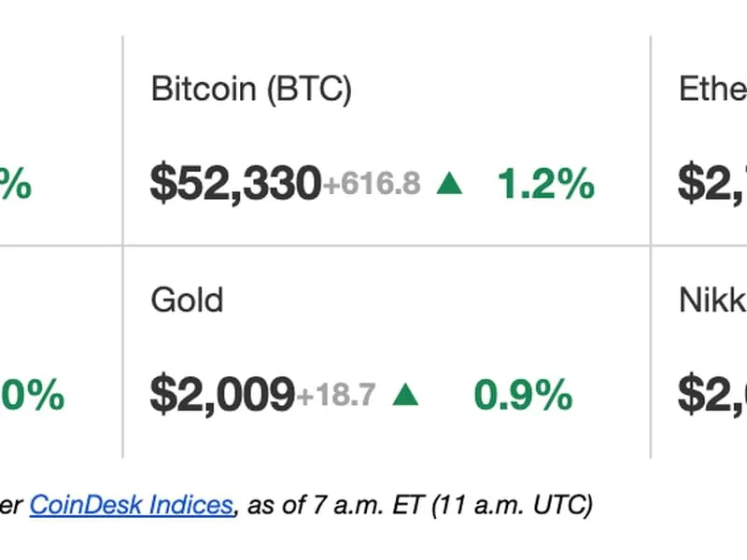The width and height of the screenshot is (747, 560).
Task: Select the 1.2% Bitcoin percentage
Action: [x=545, y=185]
